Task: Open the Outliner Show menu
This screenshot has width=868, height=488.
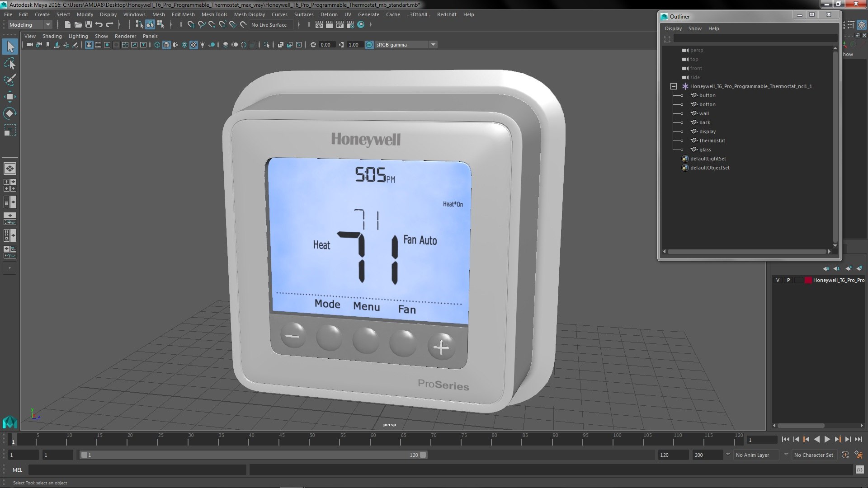Action: [x=695, y=28]
